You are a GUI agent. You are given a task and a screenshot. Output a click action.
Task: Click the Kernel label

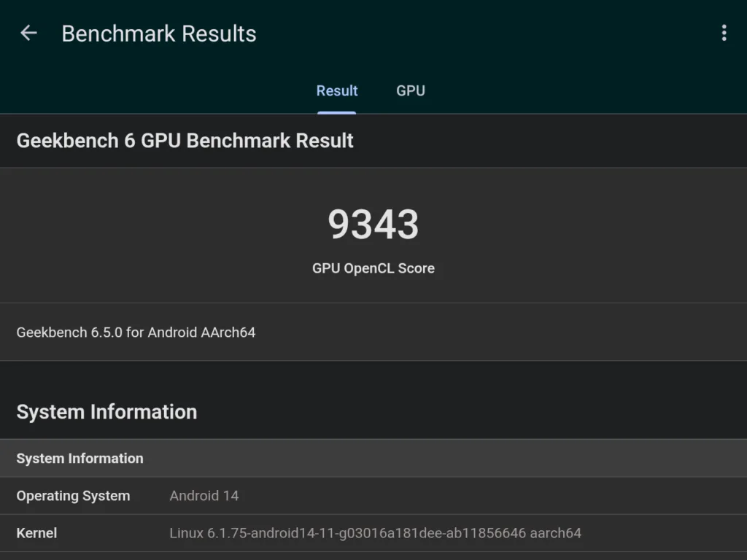tap(36, 533)
